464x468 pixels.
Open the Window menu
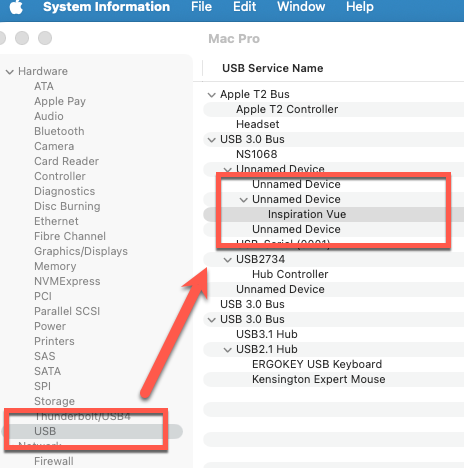(301, 7)
